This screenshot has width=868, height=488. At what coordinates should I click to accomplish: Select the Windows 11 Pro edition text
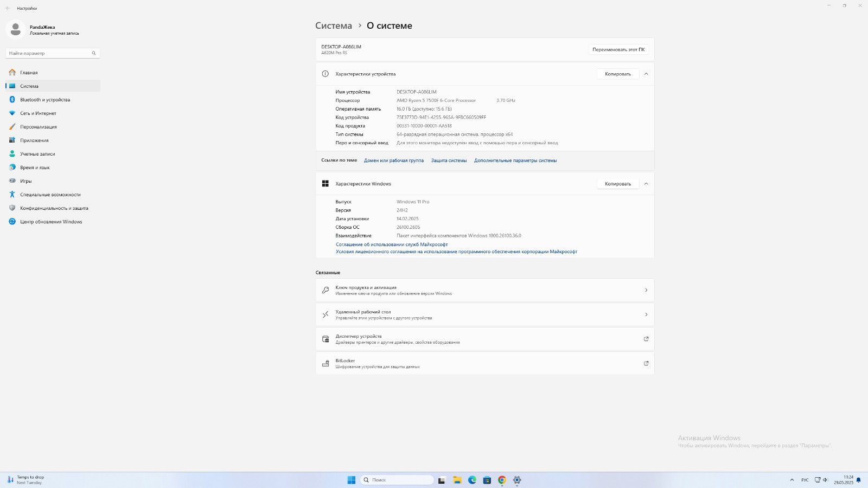tap(413, 202)
